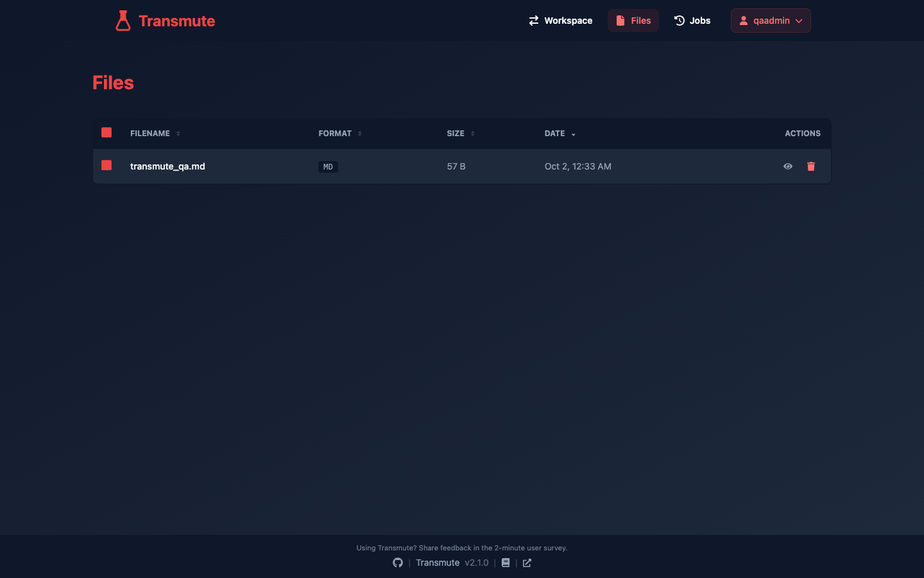Image resolution: width=924 pixels, height=578 pixels.
Task: Click the ACTIONS column header
Action: click(x=803, y=134)
